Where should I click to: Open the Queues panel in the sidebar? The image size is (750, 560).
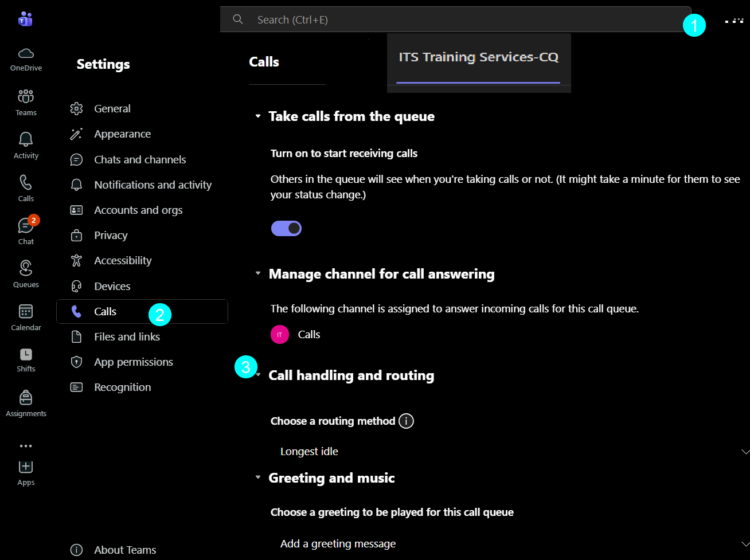pyautogui.click(x=25, y=272)
